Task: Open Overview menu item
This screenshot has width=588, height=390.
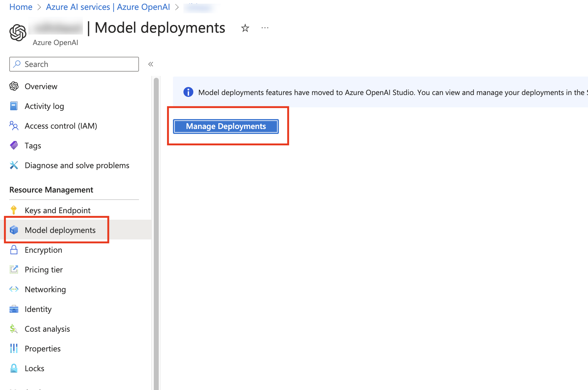Action: (41, 86)
